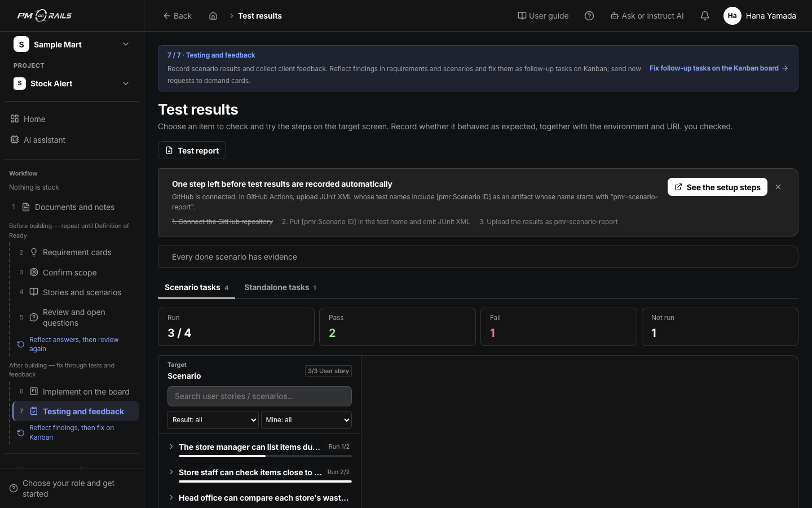Click the Hana Yamada avatar
Screen dimensions: 812x508
(732, 16)
